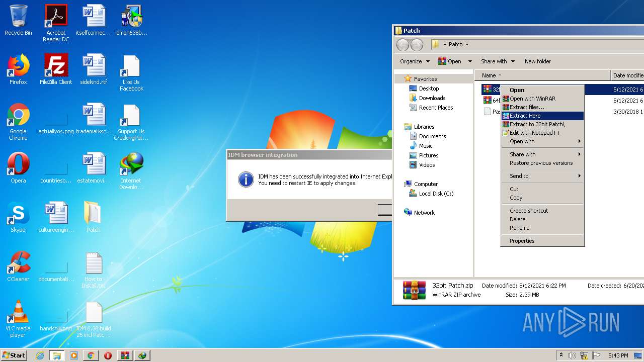Click the volume speaker tray icon
The width and height of the screenshot is (644, 362).
[572, 355]
